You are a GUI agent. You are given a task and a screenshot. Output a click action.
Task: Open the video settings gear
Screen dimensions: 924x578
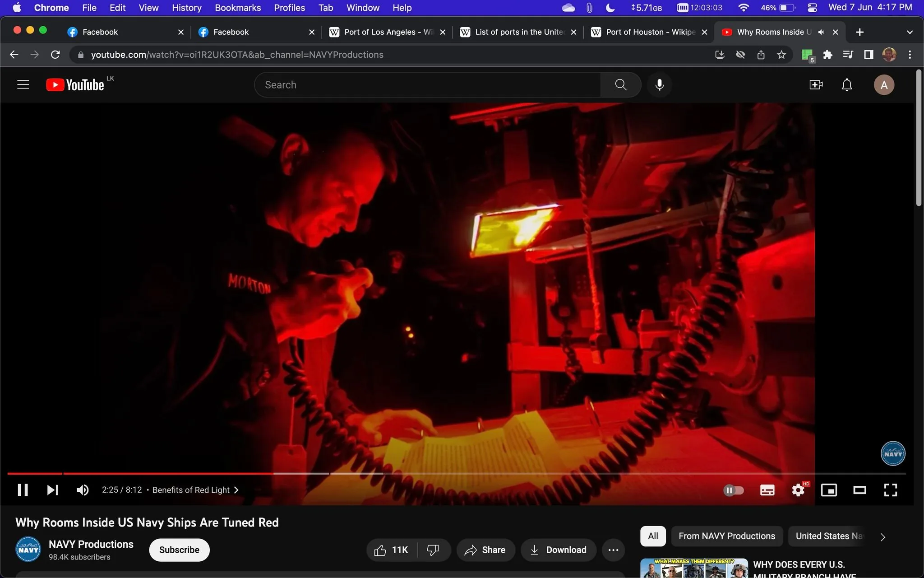[x=799, y=490]
